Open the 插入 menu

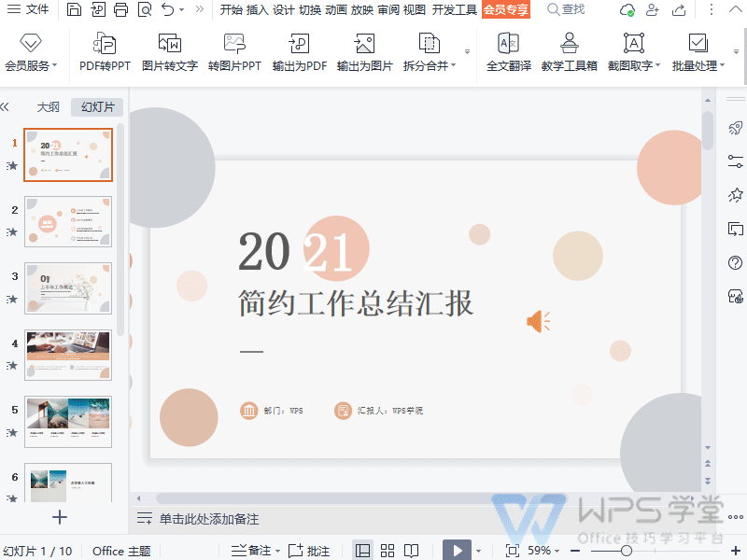(x=260, y=12)
